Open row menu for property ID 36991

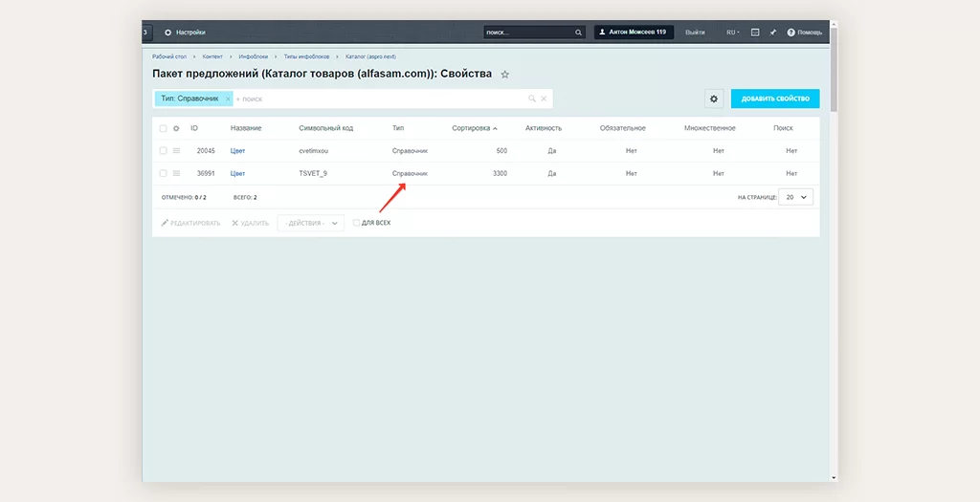pyautogui.click(x=176, y=173)
